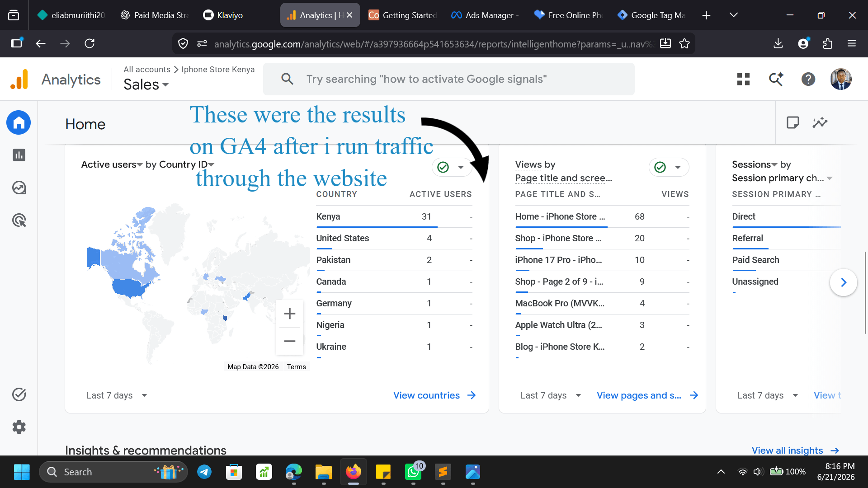Switch to the Ads Manager browser tab

pyautogui.click(x=485, y=15)
